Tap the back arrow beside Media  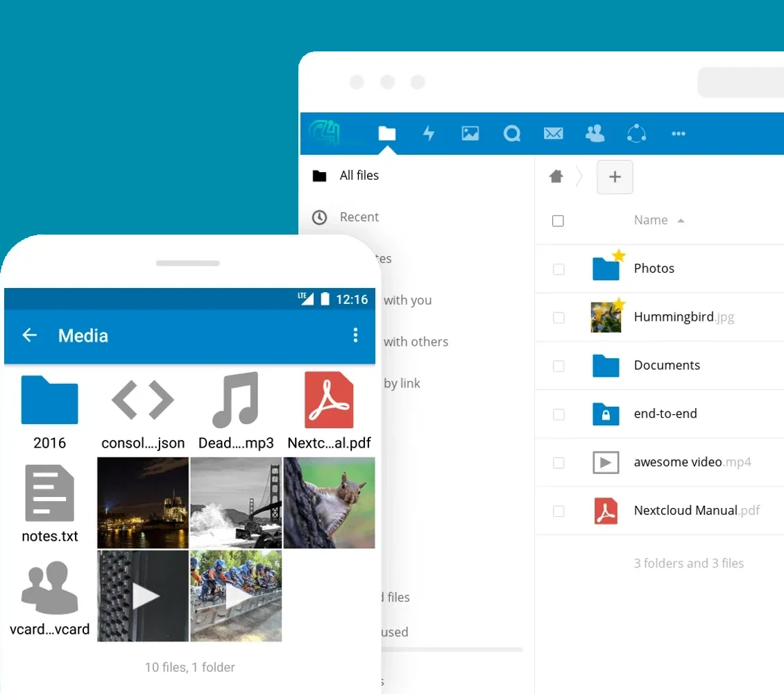pos(29,336)
